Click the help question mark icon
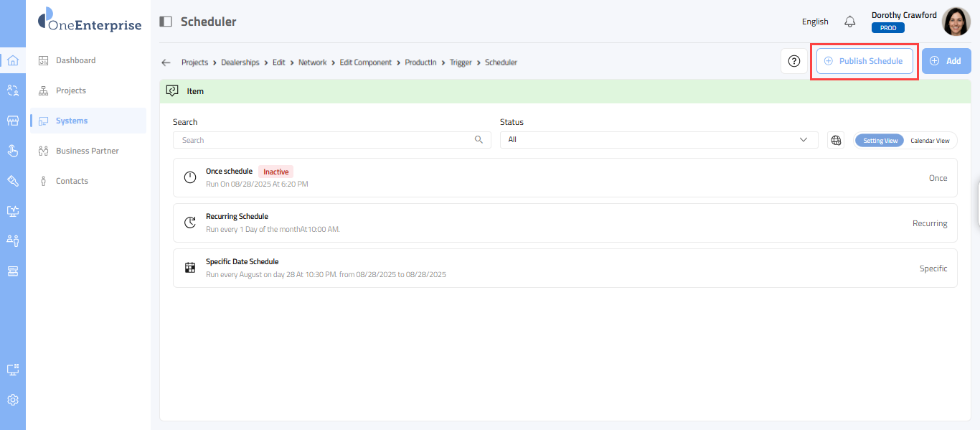980x430 pixels. pyautogui.click(x=794, y=61)
